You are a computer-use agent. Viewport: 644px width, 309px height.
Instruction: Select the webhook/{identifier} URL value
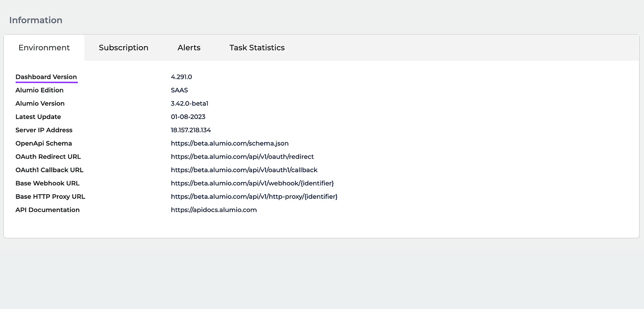[x=252, y=183]
